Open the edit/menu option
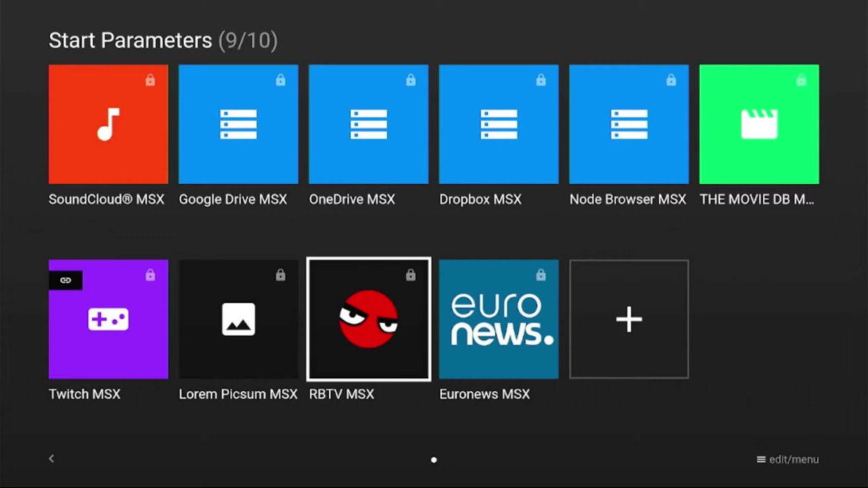The height and width of the screenshot is (488, 868). (x=788, y=460)
